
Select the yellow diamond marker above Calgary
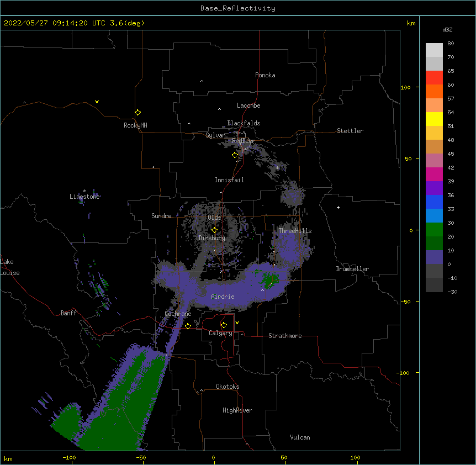tap(224, 325)
